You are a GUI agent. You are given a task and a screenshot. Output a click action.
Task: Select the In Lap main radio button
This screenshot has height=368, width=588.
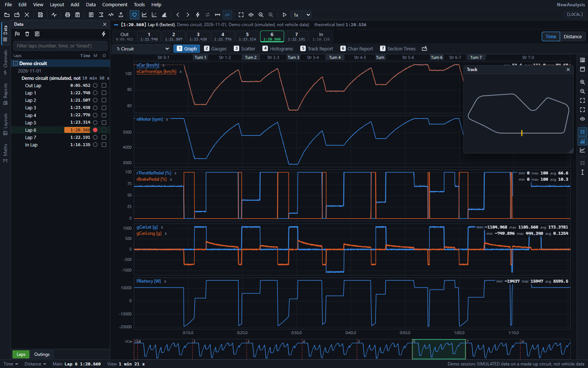(95, 145)
